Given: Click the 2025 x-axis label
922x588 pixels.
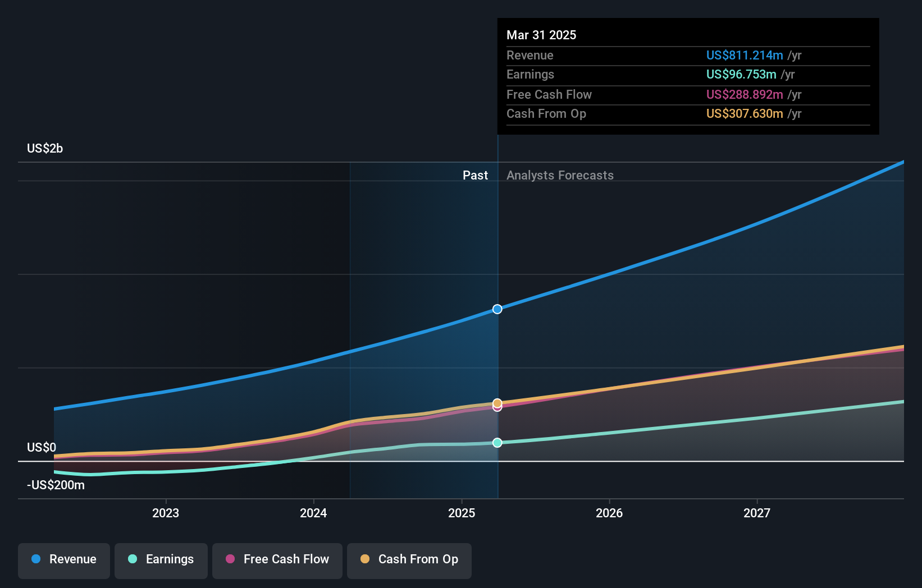Looking at the screenshot, I should pos(462,513).
